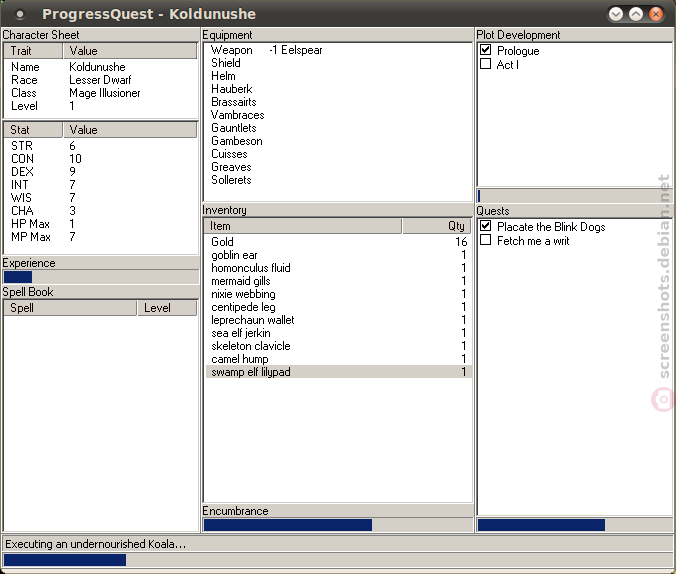This screenshot has width=676, height=574.
Task: Select the camel hump row
Action: (338, 359)
